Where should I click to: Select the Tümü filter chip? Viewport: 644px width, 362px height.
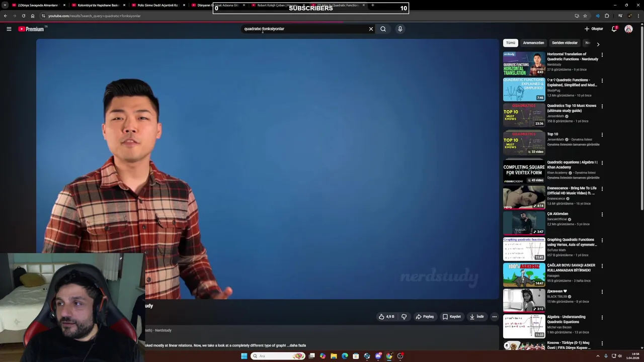tap(511, 43)
